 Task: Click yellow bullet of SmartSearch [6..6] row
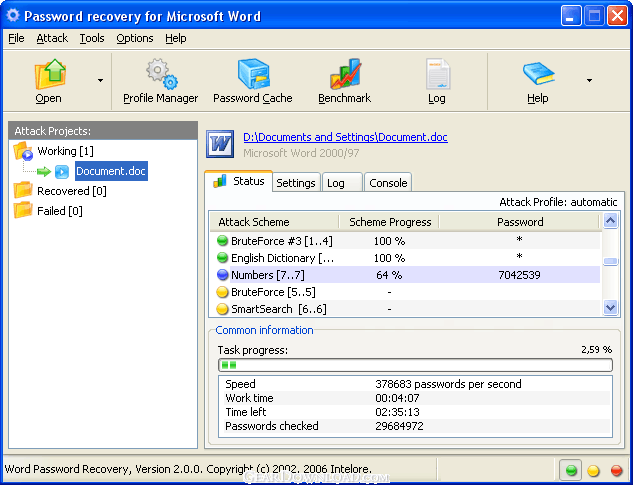pyautogui.click(x=222, y=309)
